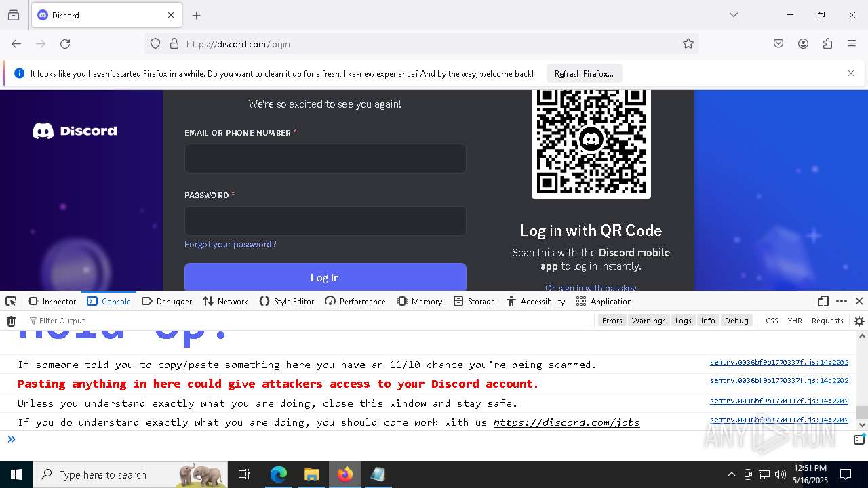The width and height of the screenshot is (868, 488).
Task: Toggle responsive design mode icon
Action: pos(823,301)
